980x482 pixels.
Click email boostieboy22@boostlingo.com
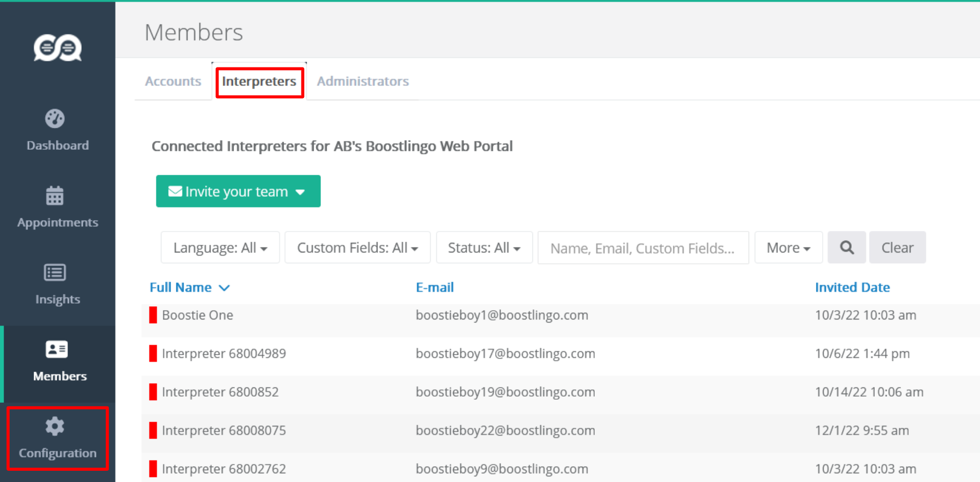(505, 430)
